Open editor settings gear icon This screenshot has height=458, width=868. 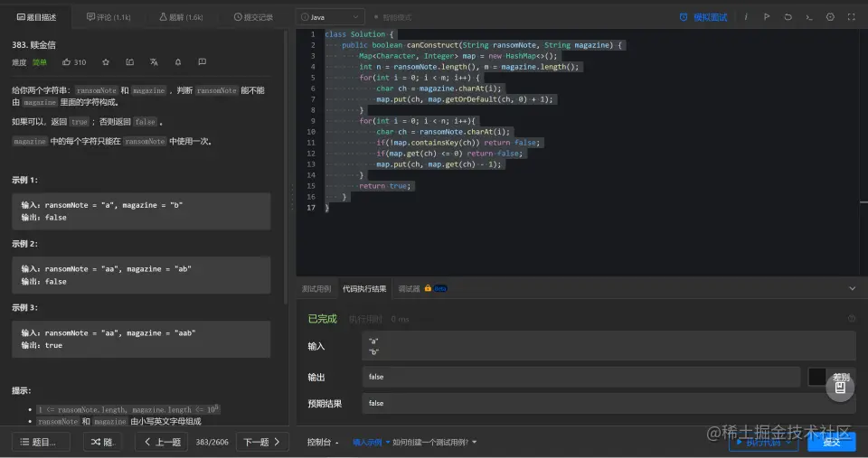(x=830, y=17)
